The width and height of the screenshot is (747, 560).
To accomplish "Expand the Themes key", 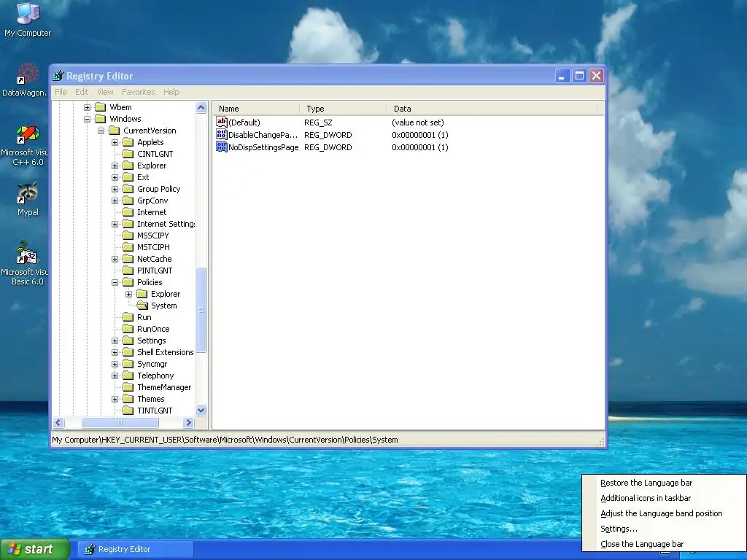I will coord(115,399).
